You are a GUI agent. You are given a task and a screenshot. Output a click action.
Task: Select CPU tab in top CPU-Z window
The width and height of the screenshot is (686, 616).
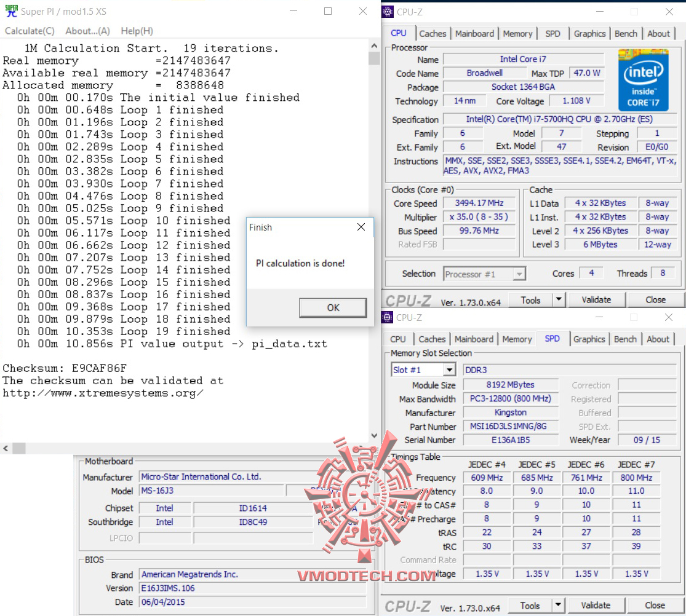pyautogui.click(x=399, y=33)
